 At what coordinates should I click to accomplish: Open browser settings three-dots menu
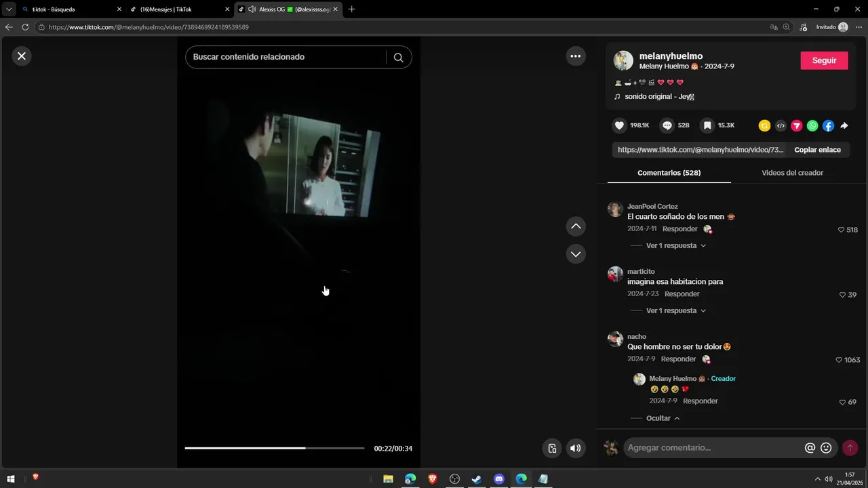click(x=859, y=27)
